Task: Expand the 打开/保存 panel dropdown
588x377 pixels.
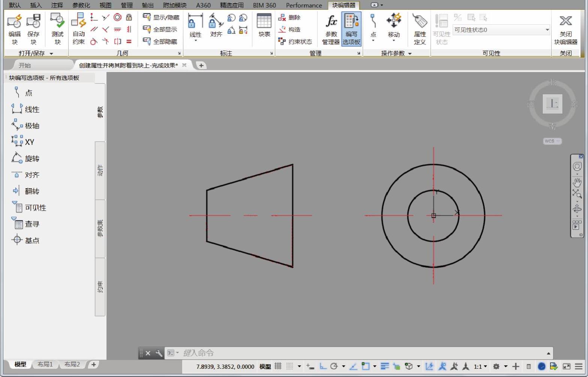Action: tap(51, 54)
